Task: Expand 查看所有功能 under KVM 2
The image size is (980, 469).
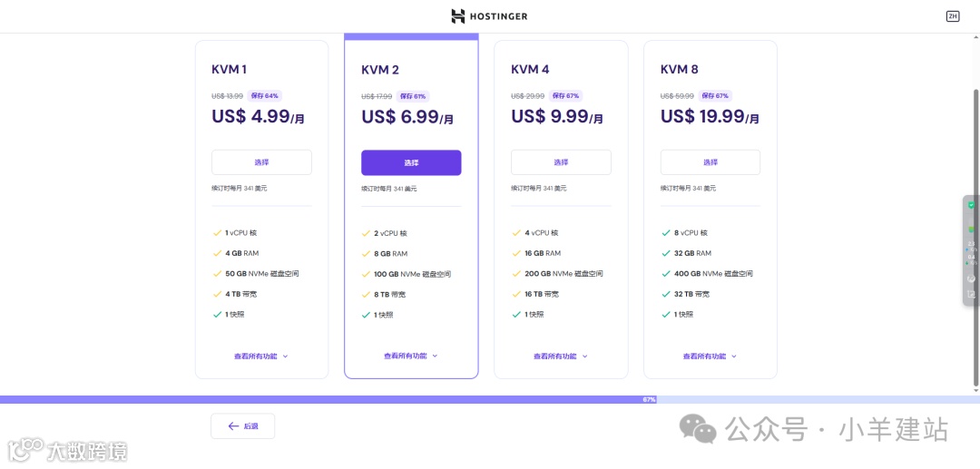Action: (411, 356)
